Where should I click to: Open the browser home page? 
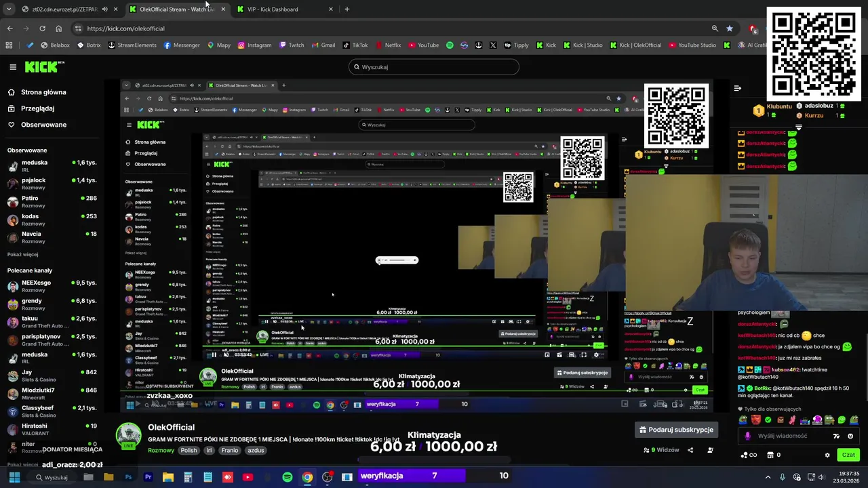click(x=58, y=28)
